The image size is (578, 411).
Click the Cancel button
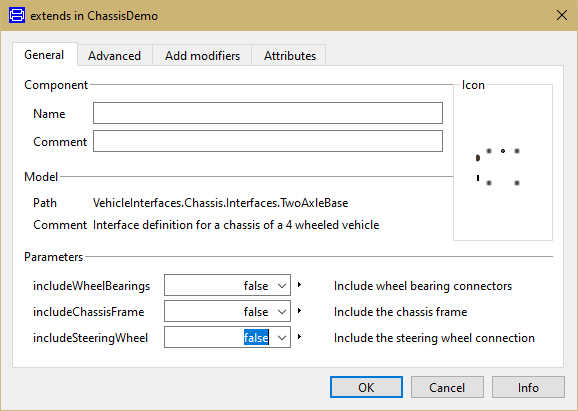447,387
